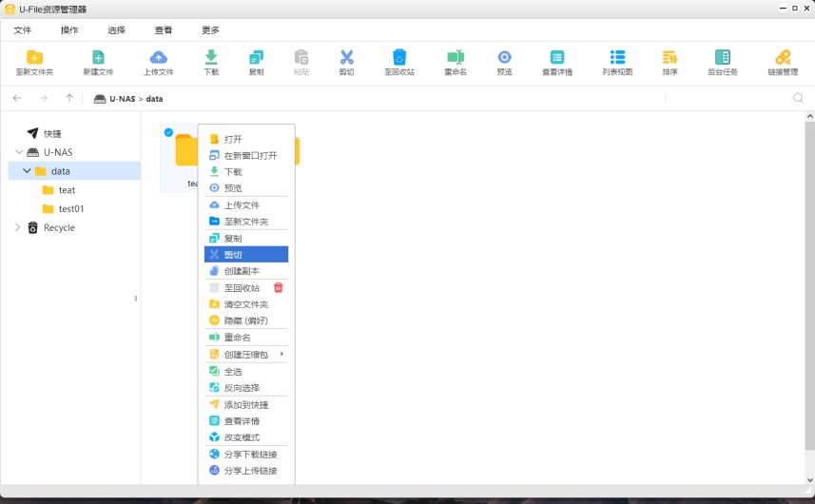Expand the 创建压缩包 submenu arrow
This screenshot has height=504, width=815.
[x=281, y=354]
